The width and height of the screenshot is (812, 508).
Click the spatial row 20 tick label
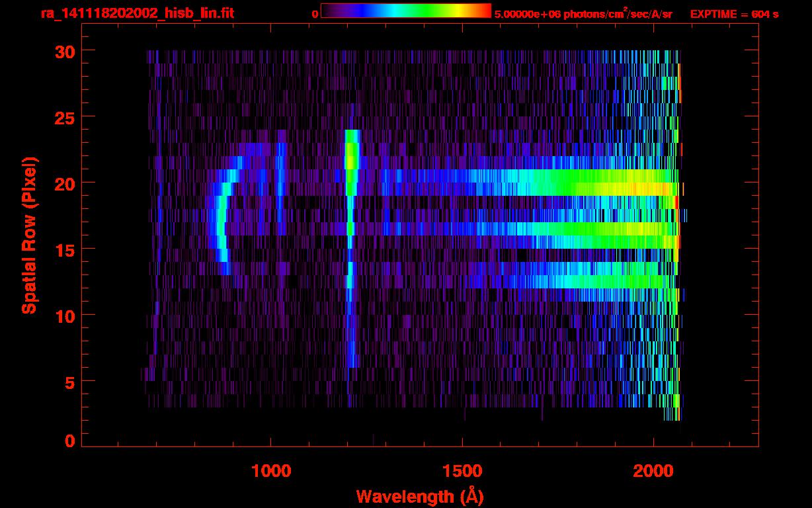click(x=64, y=183)
